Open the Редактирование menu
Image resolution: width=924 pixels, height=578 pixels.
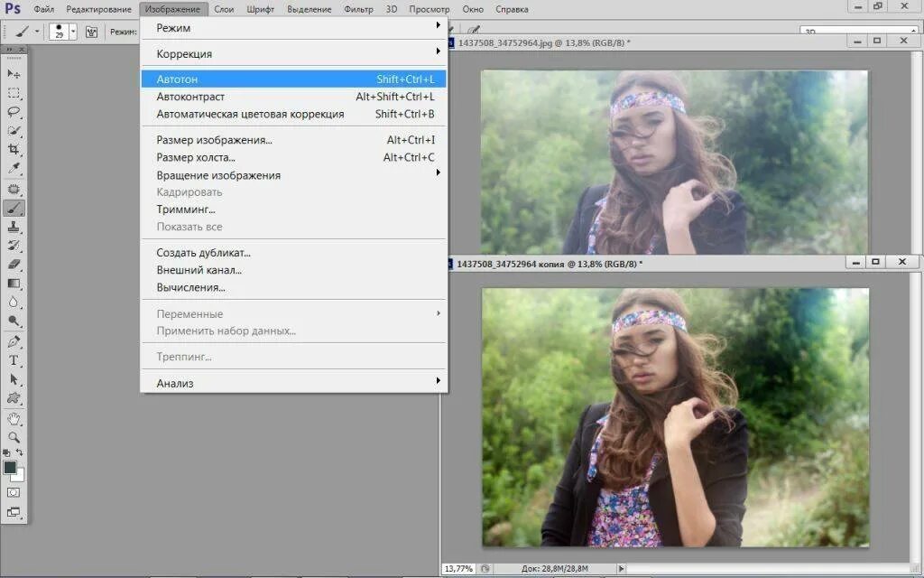tap(98, 9)
